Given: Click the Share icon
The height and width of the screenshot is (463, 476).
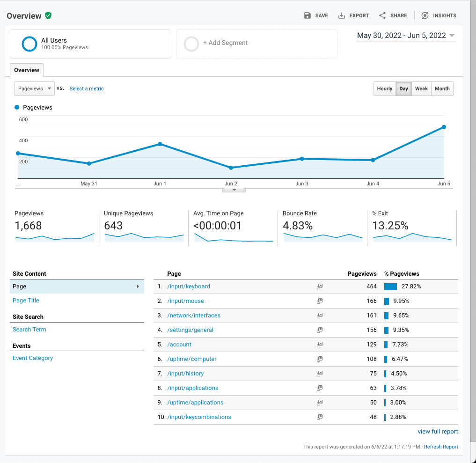Looking at the screenshot, I should (x=382, y=15).
